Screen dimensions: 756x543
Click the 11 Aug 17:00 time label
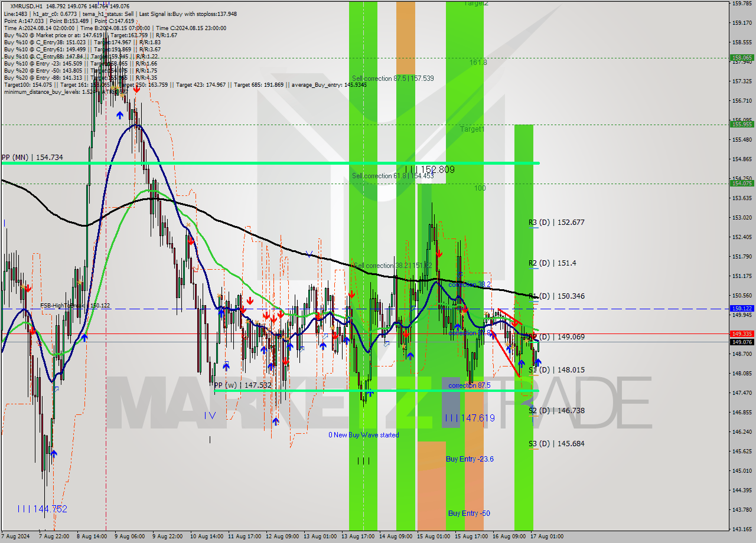click(244, 537)
